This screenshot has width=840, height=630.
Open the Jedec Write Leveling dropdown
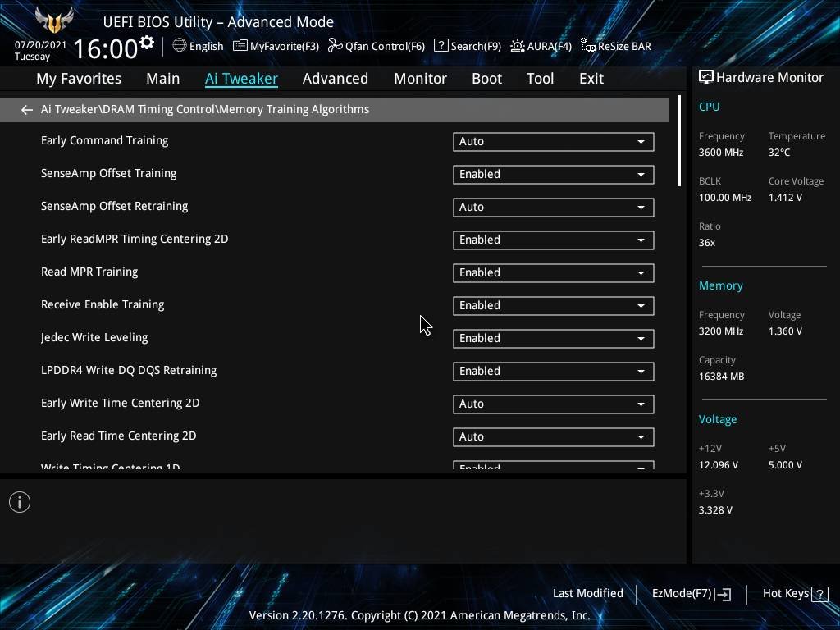[x=553, y=338]
